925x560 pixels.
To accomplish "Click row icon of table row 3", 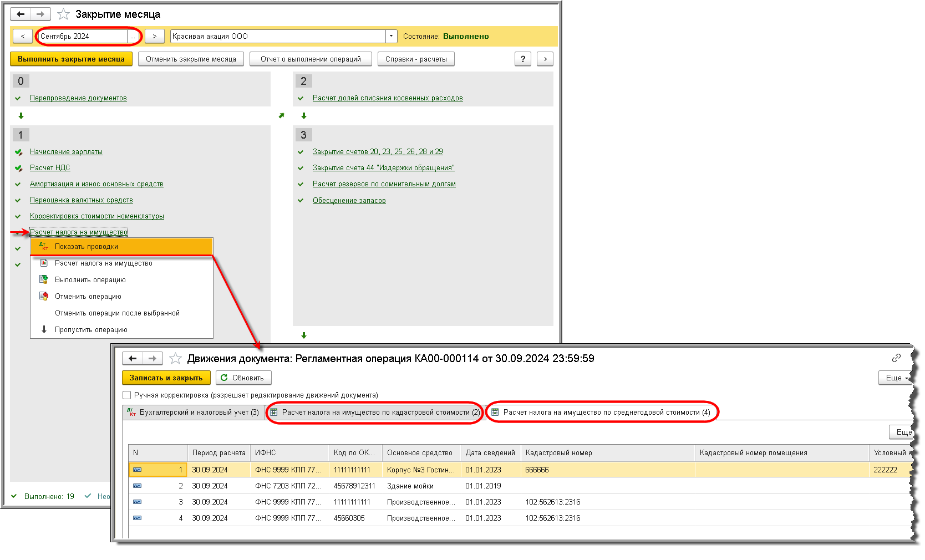I will [x=137, y=502].
